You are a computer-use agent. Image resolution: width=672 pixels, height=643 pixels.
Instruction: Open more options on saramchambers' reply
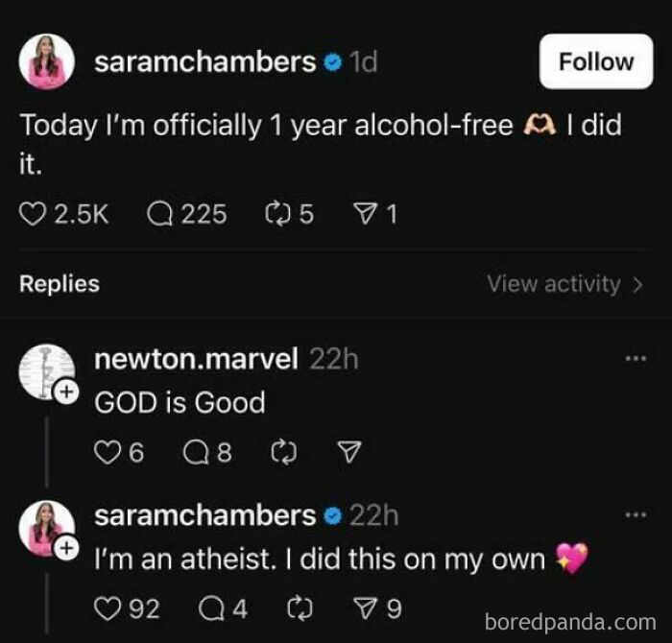(x=636, y=514)
